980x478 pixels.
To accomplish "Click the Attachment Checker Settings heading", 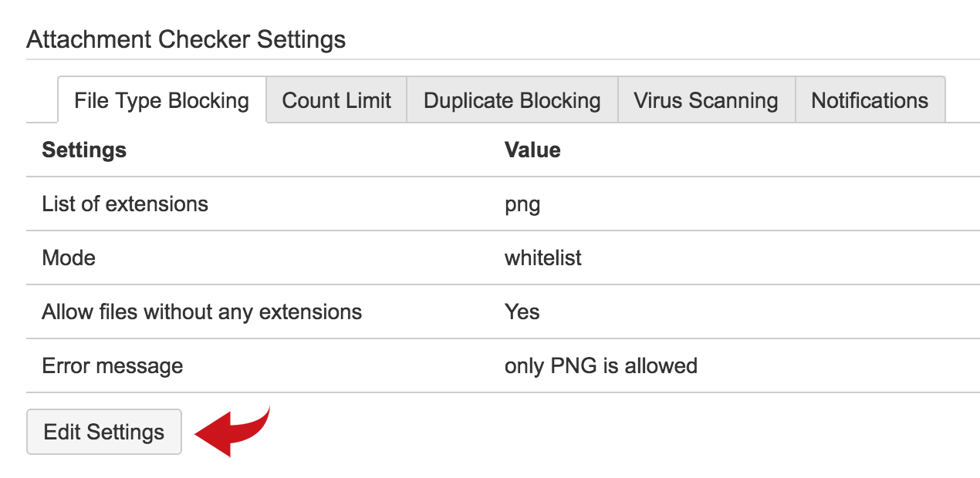I will point(186,39).
